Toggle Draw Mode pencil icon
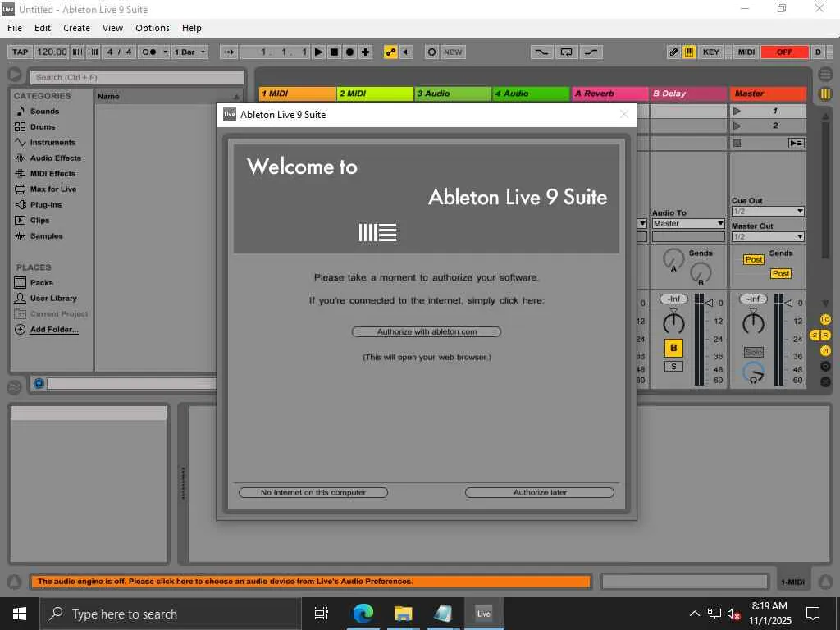840x630 pixels. (x=674, y=52)
